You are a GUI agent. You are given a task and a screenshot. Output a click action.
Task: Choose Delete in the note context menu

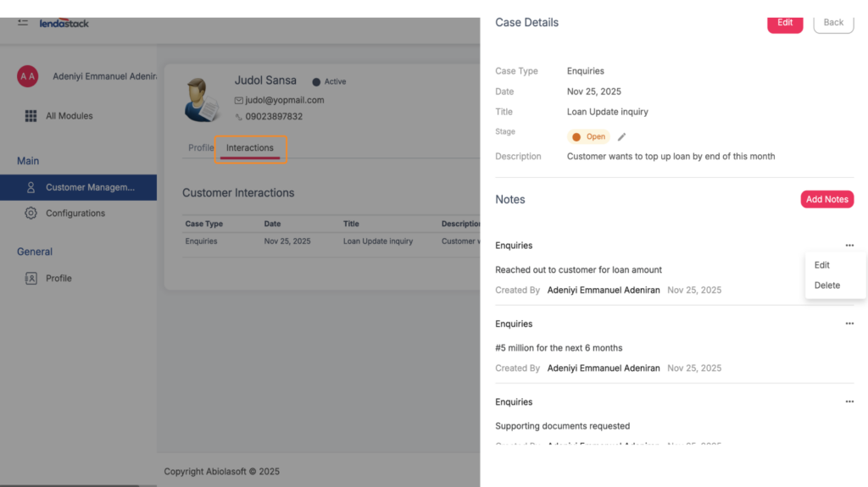[x=826, y=285]
